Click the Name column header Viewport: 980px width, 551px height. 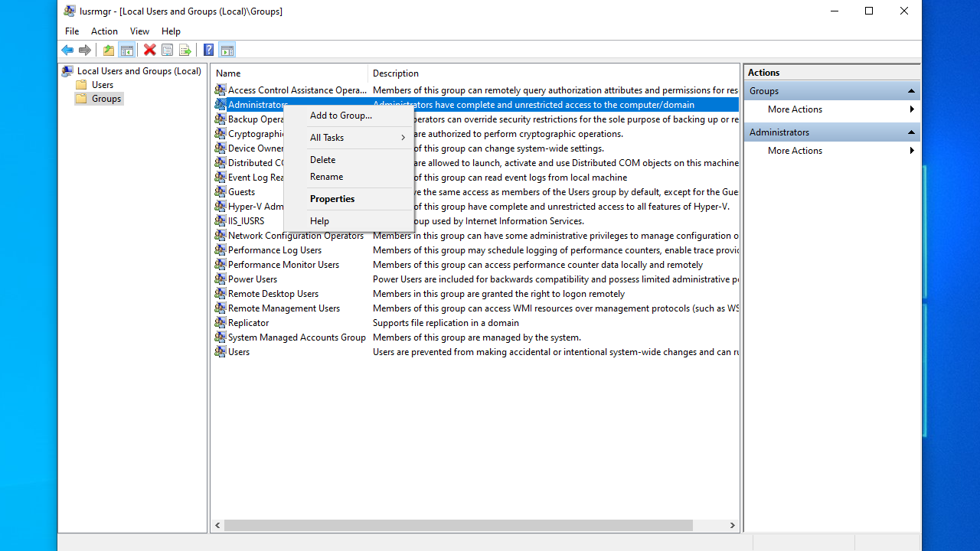(x=228, y=73)
